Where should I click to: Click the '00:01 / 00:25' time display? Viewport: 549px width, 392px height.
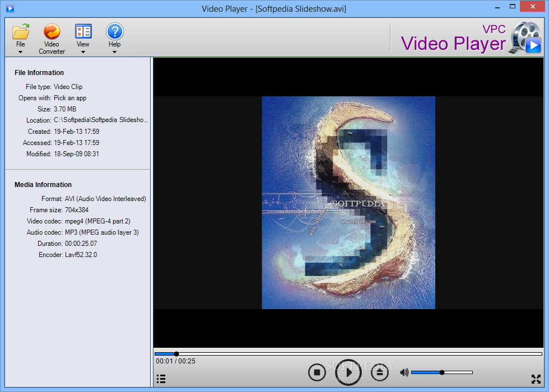(x=176, y=361)
